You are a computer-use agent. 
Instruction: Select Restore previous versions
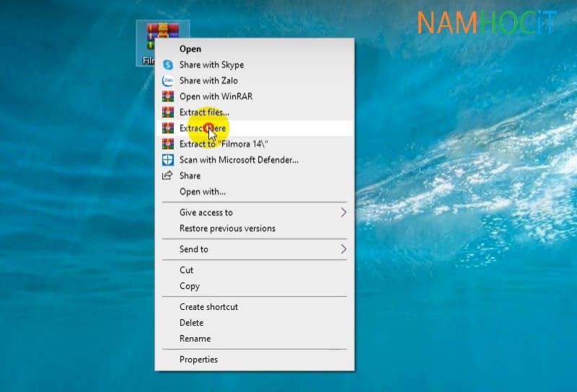pos(255,228)
